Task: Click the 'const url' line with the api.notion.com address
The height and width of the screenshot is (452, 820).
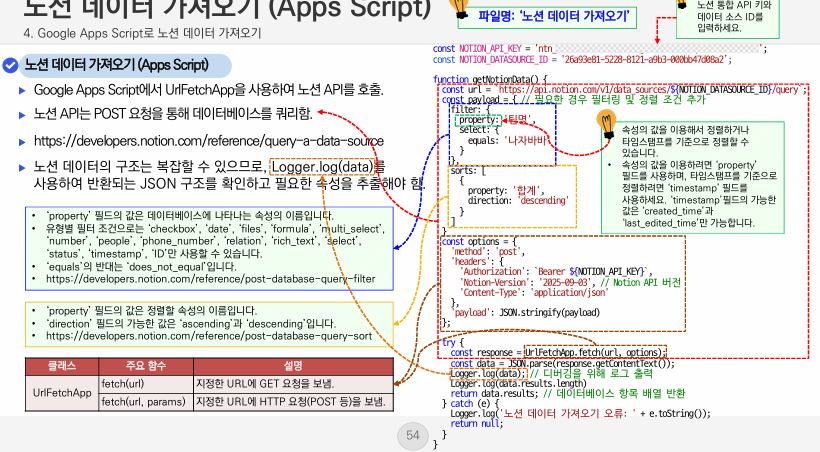Action: coord(624,89)
